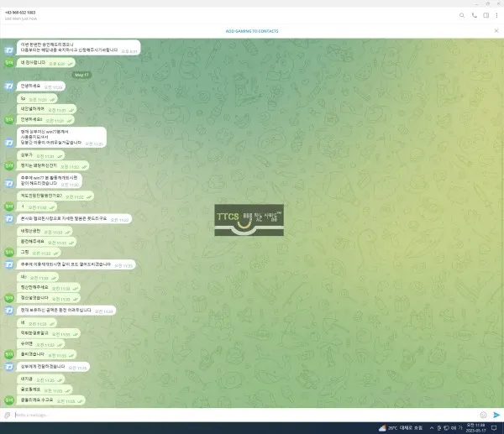Toggle the right sidebar info panel icon
This screenshot has width=504, height=434.
click(486, 15)
